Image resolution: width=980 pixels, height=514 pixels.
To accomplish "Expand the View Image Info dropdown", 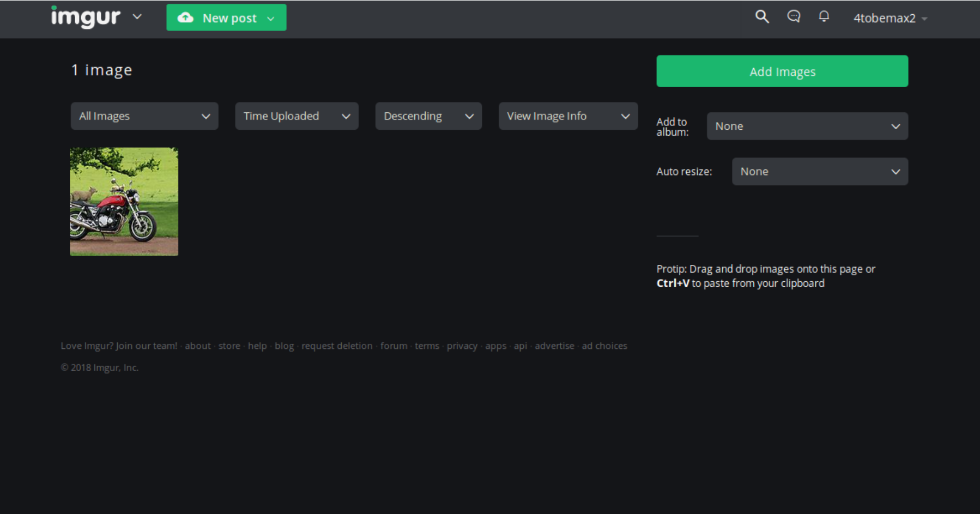I will click(568, 116).
